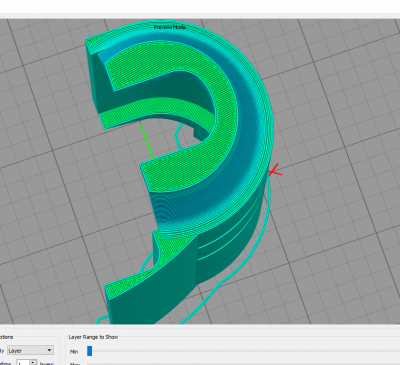
Task: Click the 'Layer Range to Show' label
Action: coord(93,337)
